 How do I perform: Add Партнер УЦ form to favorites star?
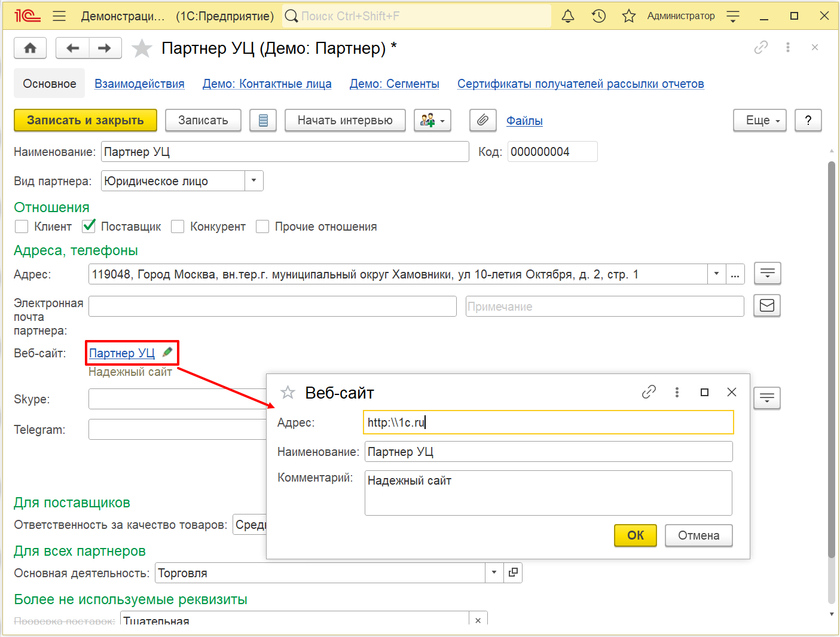[142, 48]
